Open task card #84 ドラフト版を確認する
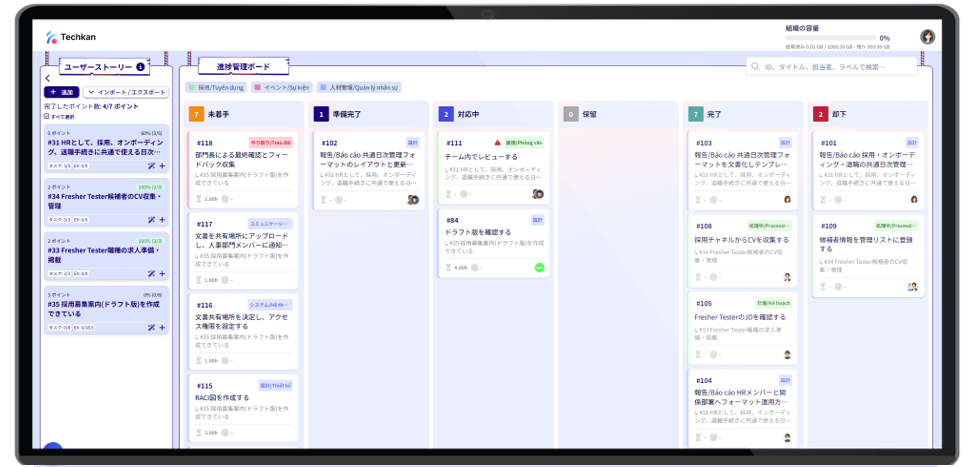Image resolution: width=970 pixels, height=467 pixels. (493, 243)
